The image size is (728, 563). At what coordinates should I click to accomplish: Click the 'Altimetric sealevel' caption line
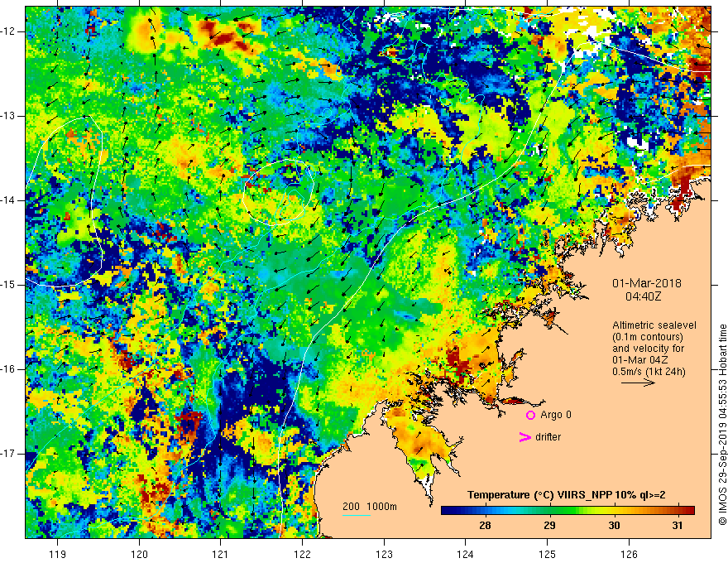(x=654, y=325)
